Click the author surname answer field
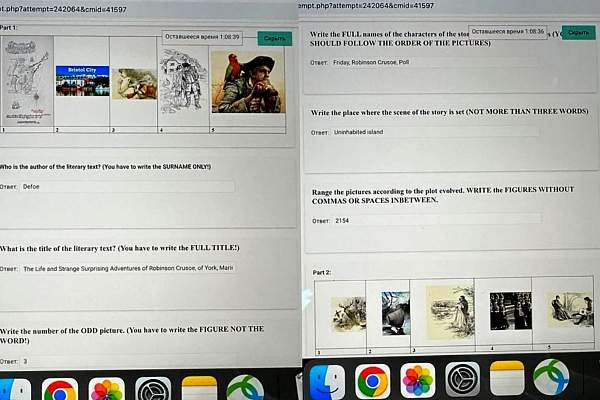This screenshot has height=400, width=600. [127, 186]
